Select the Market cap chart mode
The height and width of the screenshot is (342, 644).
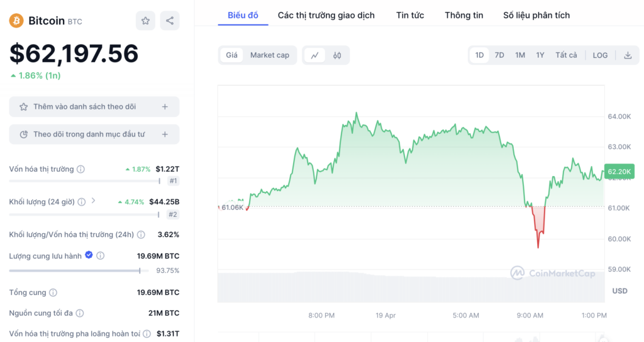(269, 55)
